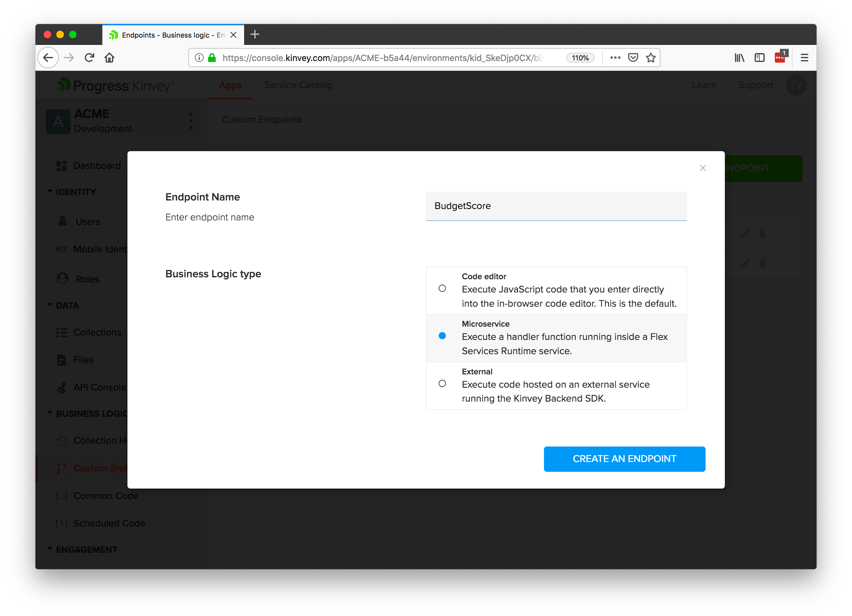Open Mobile Identity Connect in the sidebar
The height and width of the screenshot is (616, 852).
pos(100,249)
